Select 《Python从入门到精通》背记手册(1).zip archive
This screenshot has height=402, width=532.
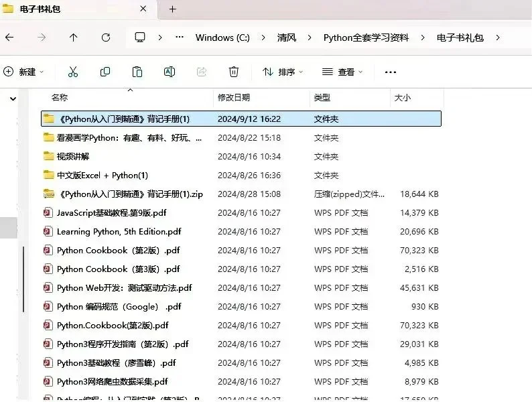(241, 194)
